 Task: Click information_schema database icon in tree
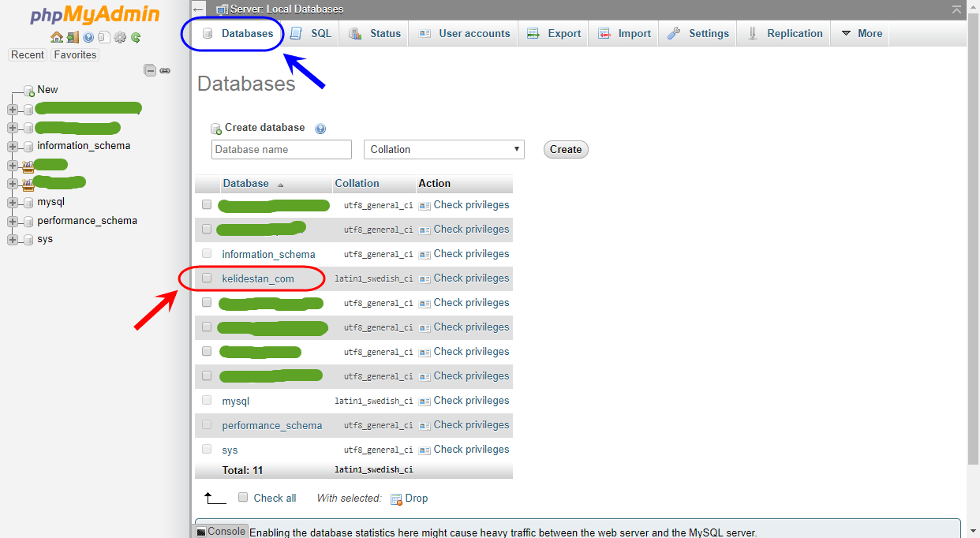(x=28, y=146)
